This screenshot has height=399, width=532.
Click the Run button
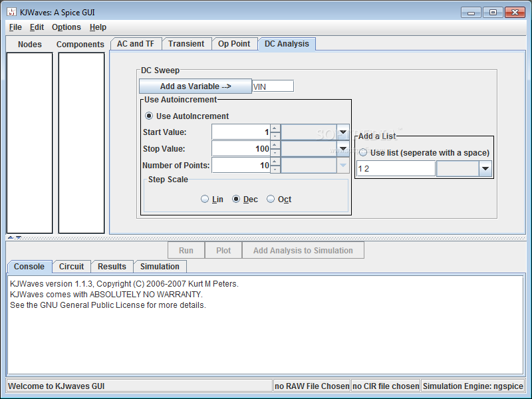point(186,251)
